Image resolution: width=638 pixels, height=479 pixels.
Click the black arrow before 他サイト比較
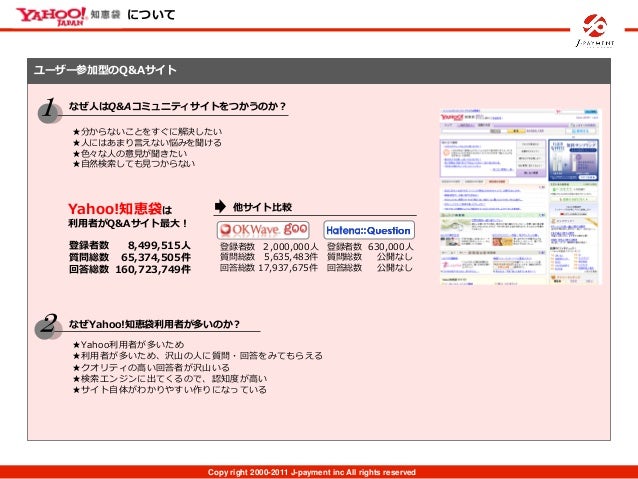coord(220,206)
